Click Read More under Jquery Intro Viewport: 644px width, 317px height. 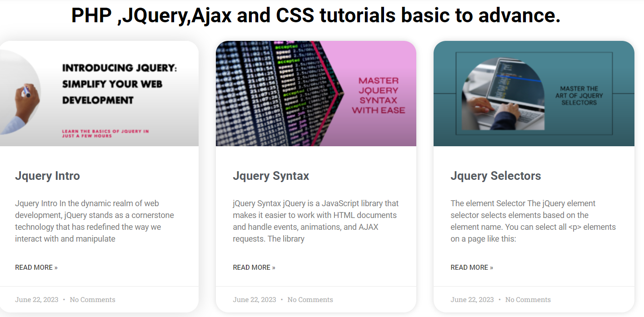coord(36,267)
